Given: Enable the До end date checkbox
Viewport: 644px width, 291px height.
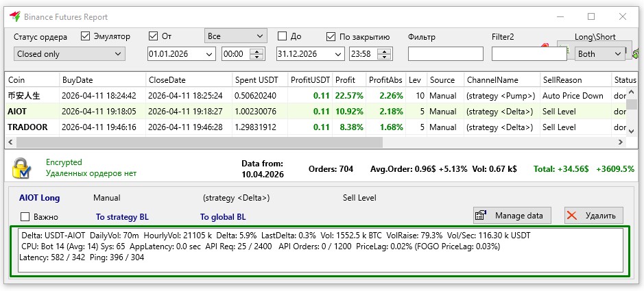Looking at the screenshot, I should (282, 36).
